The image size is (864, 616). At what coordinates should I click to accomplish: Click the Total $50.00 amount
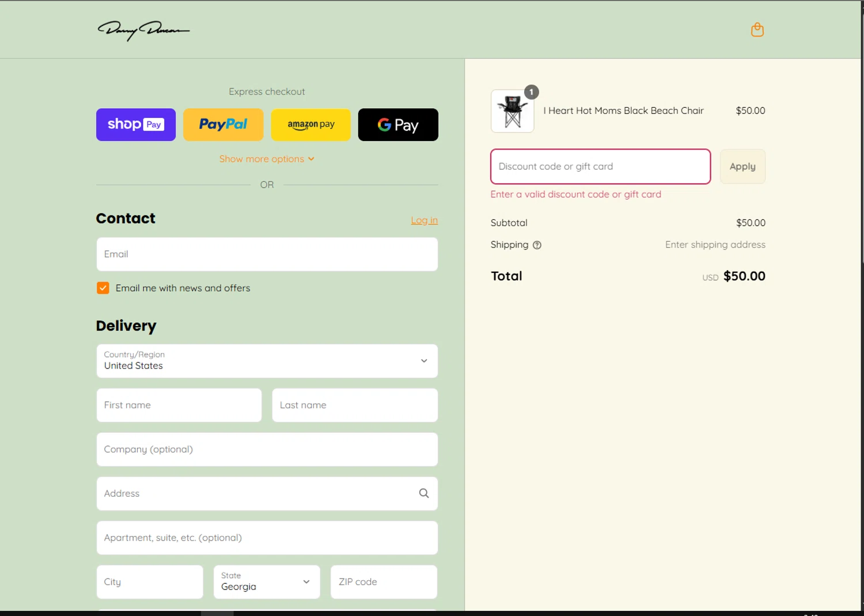point(744,276)
